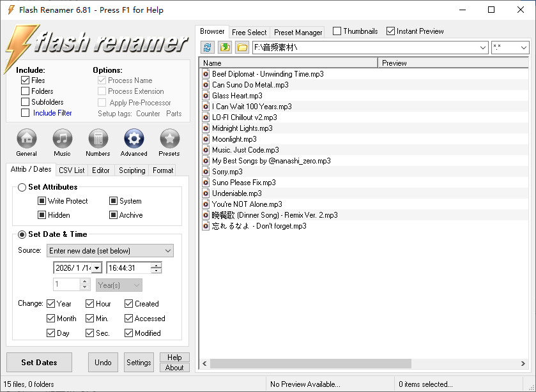
Task: Click the refresh file list icon
Action: (x=207, y=47)
